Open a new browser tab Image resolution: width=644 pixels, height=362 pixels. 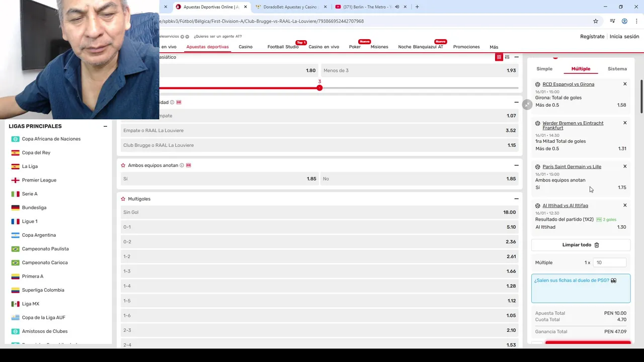417,7
